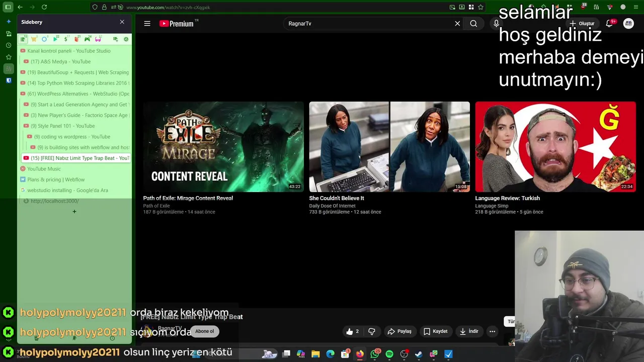Open Sidebery settings gear
Image resolution: width=644 pixels, height=362 pixels.
click(x=126, y=39)
